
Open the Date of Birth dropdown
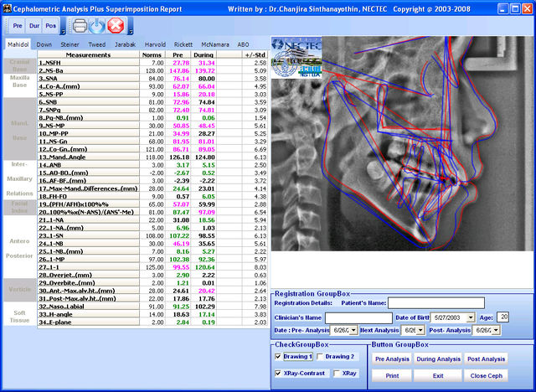click(471, 317)
